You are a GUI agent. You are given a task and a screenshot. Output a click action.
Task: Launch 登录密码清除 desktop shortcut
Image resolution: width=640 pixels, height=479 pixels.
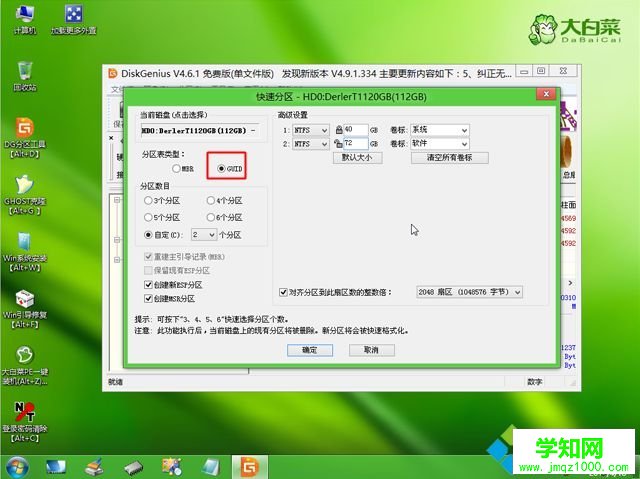click(x=25, y=422)
